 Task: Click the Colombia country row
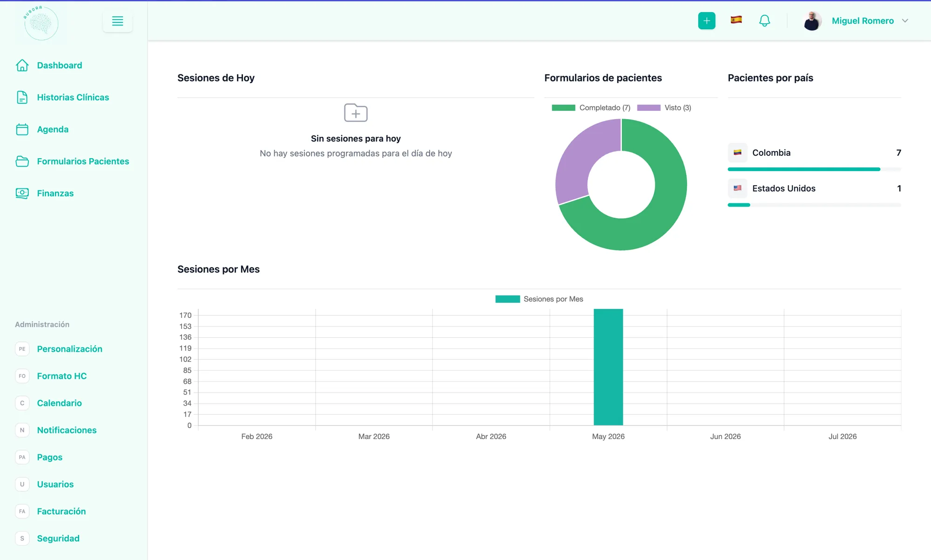point(815,153)
